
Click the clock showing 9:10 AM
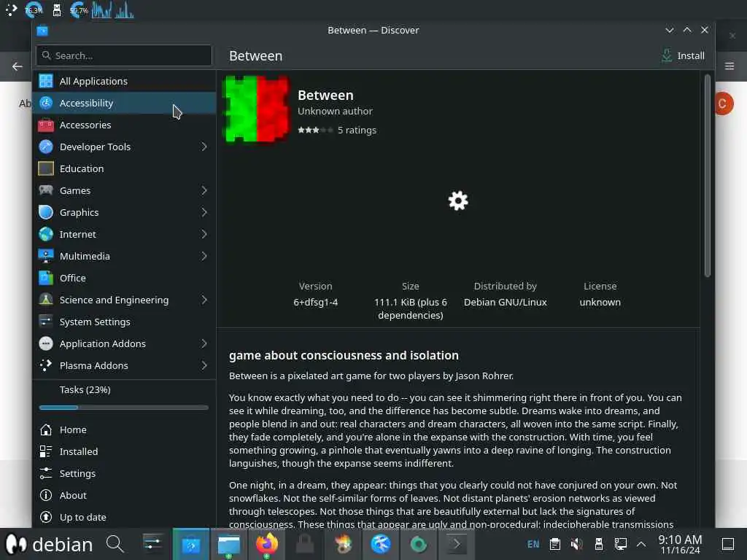[x=680, y=544]
